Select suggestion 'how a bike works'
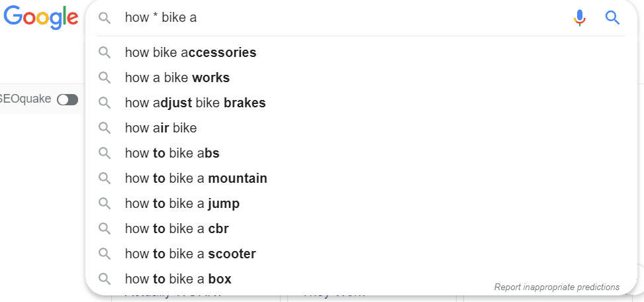This screenshot has height=302, width=644. click(x=177, y=77)
